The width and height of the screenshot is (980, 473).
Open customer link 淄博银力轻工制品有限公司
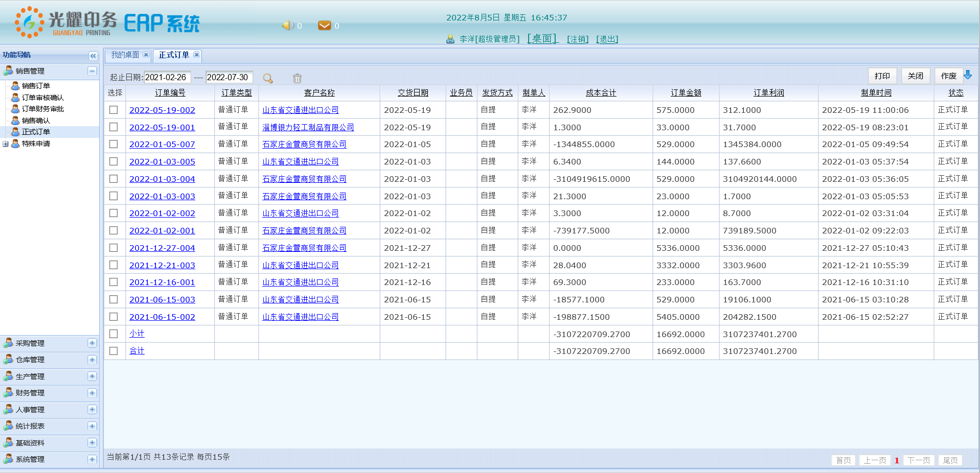308,127
